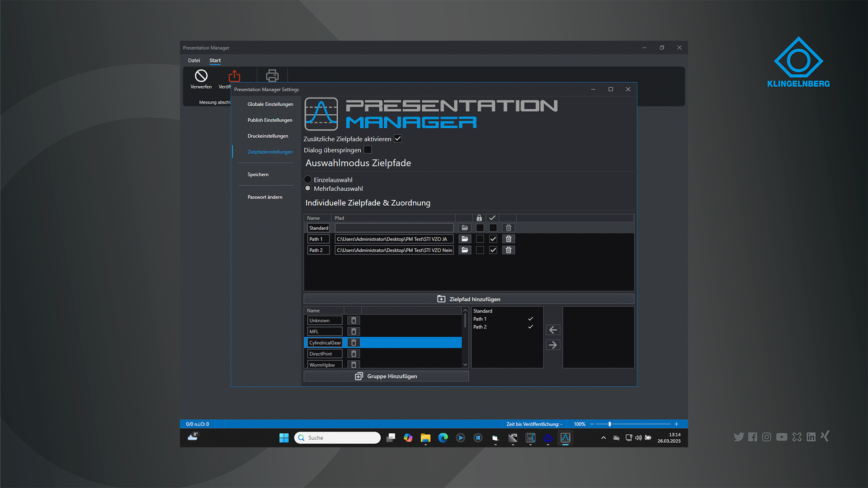Click Speichern in settings sidebar
Screen dimensions: 868x488
coord(258,174)
